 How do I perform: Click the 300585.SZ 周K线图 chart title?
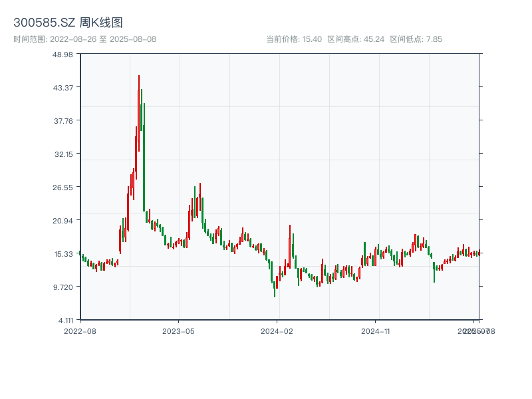[x=68, y=23]
